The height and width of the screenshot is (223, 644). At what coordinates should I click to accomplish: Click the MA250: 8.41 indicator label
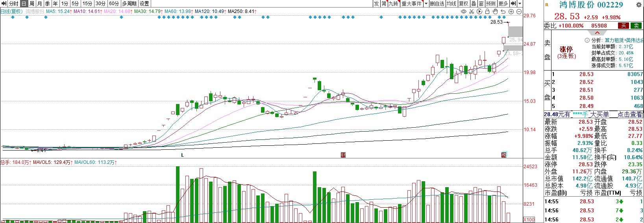(x=242, y=12)
